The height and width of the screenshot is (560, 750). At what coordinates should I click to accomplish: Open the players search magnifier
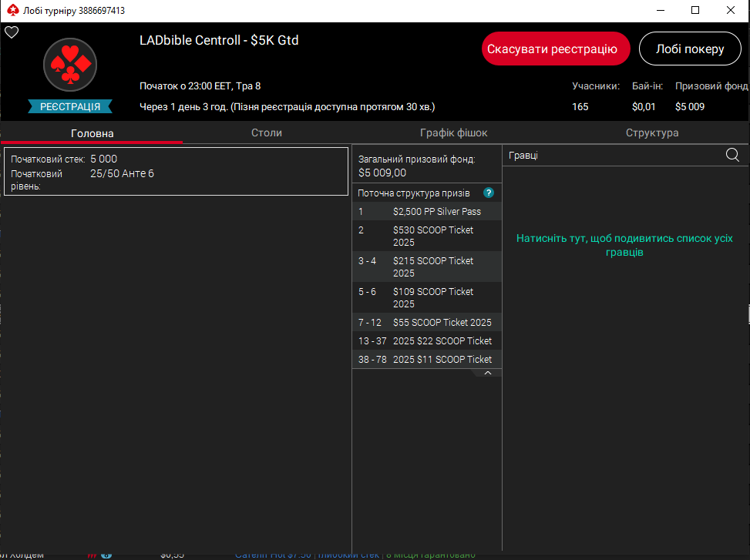[732, 155]
